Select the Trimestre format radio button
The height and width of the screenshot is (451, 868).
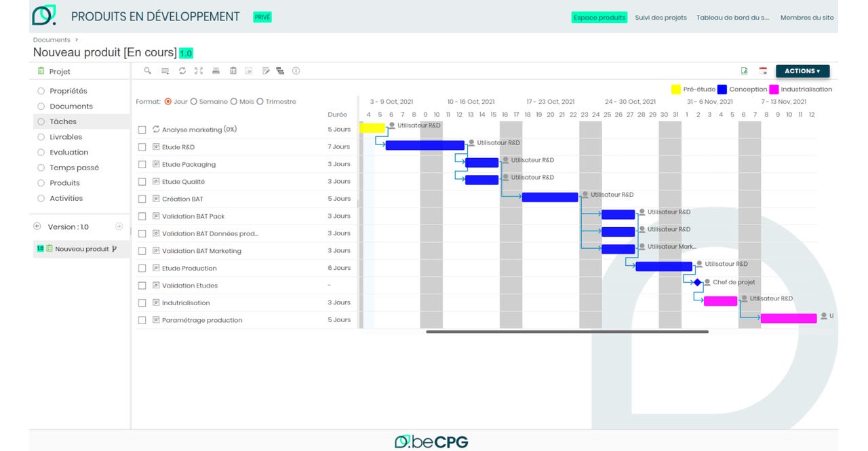tap(260, 102)
